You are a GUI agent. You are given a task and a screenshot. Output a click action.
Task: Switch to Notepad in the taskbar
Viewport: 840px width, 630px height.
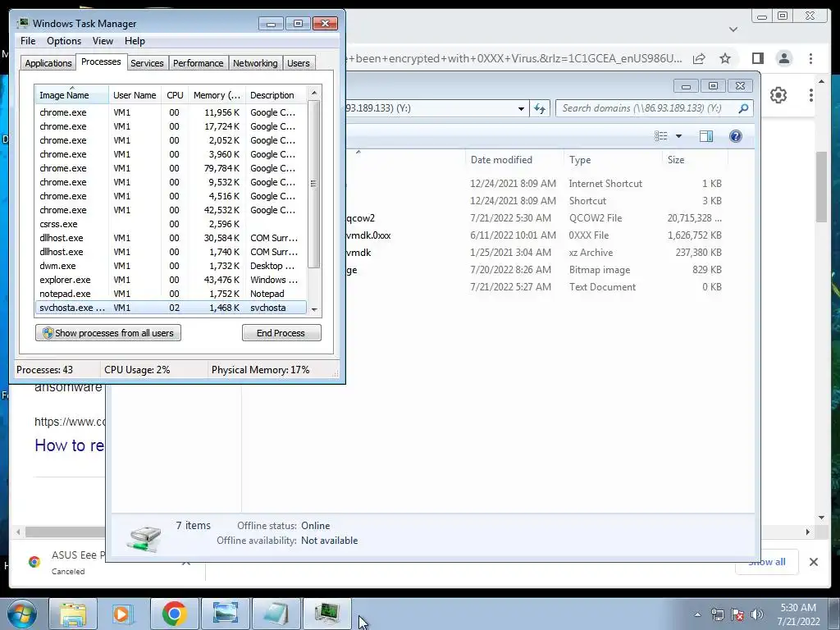276,614
